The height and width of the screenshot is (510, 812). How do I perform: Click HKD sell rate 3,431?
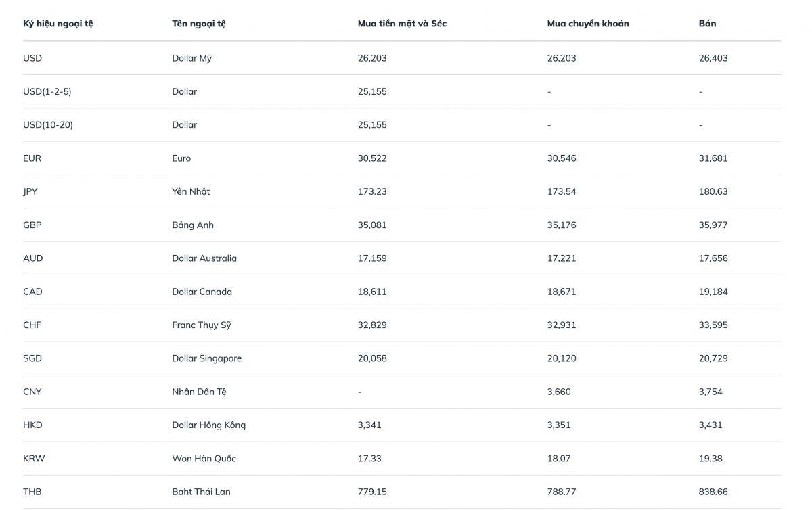click(x=710, y=425)
